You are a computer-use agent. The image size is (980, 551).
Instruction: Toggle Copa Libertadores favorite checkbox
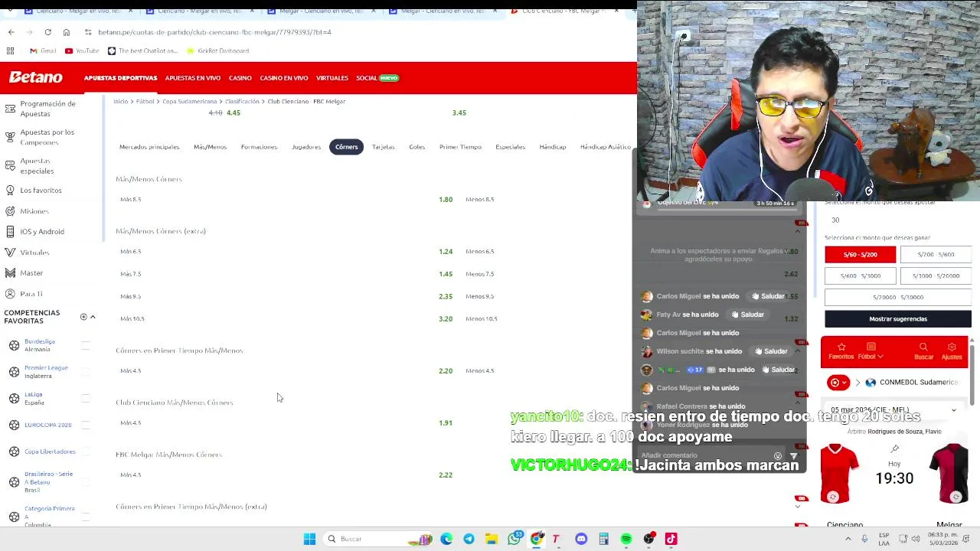pos(86,452)
